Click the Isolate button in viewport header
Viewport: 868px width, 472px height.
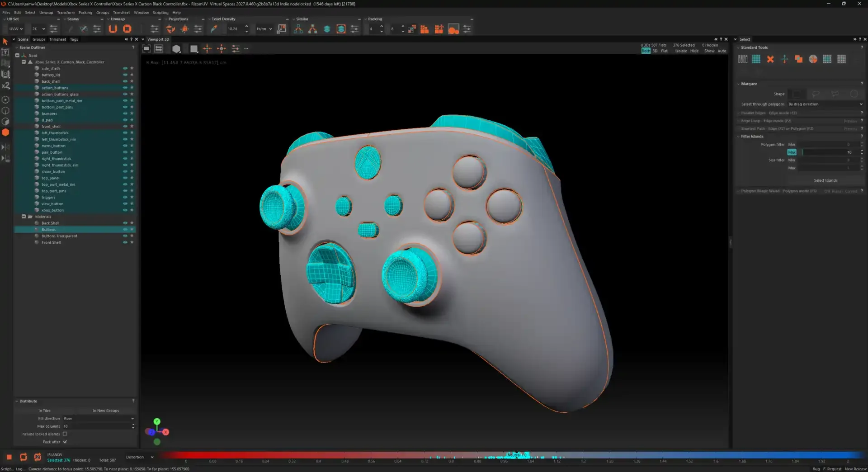(x=681, y=51)
